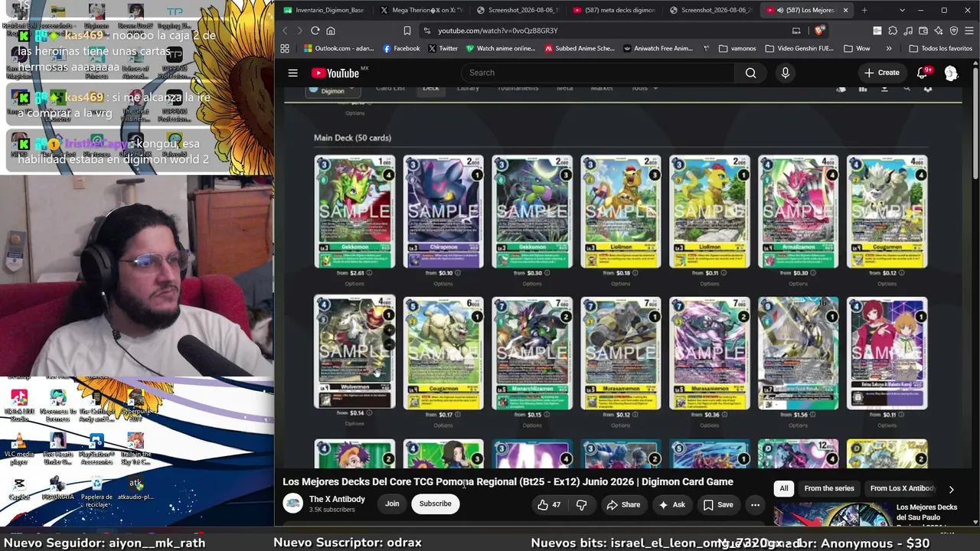Open the Brave Shields icon

[819, 31]
